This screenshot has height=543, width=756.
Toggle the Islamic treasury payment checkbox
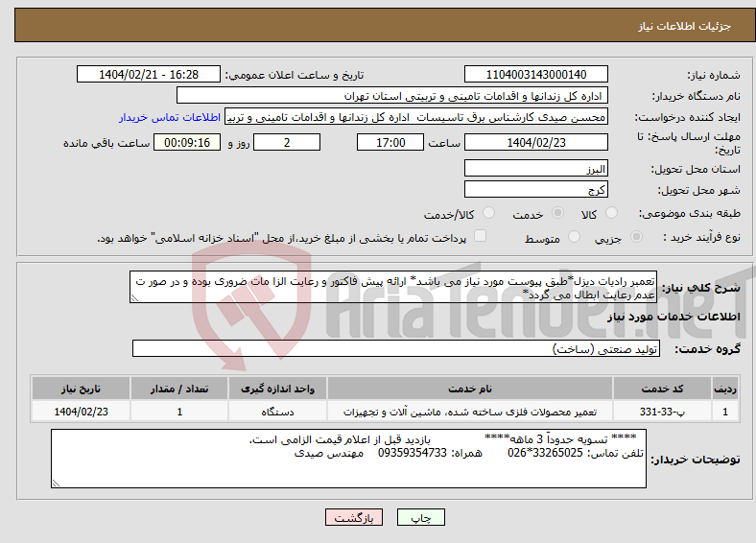[x=481, y=235]
